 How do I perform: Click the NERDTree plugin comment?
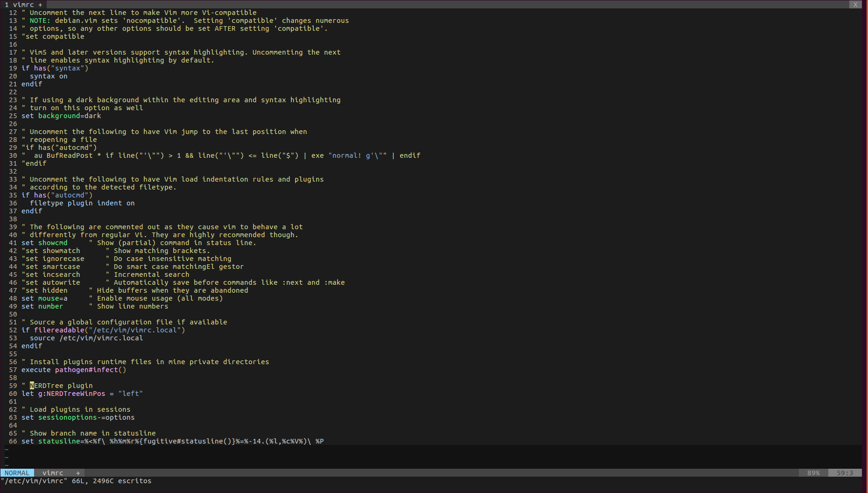click(x=57, y=386)
